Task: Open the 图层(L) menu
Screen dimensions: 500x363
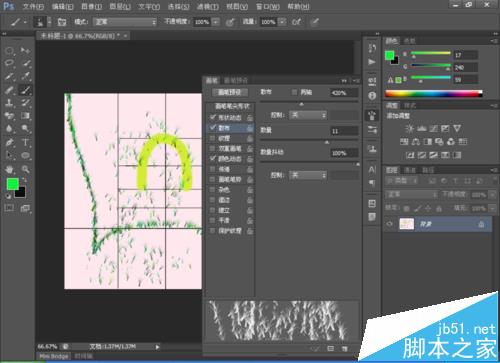Action: [x=120, y=6]
